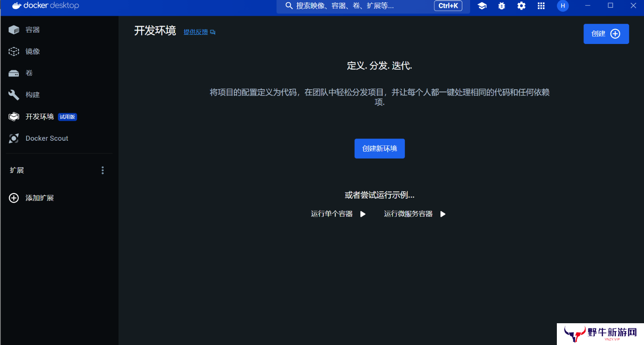Open the apps grid icon in the header
Screen dimensions: 644x345
[541, 6]
